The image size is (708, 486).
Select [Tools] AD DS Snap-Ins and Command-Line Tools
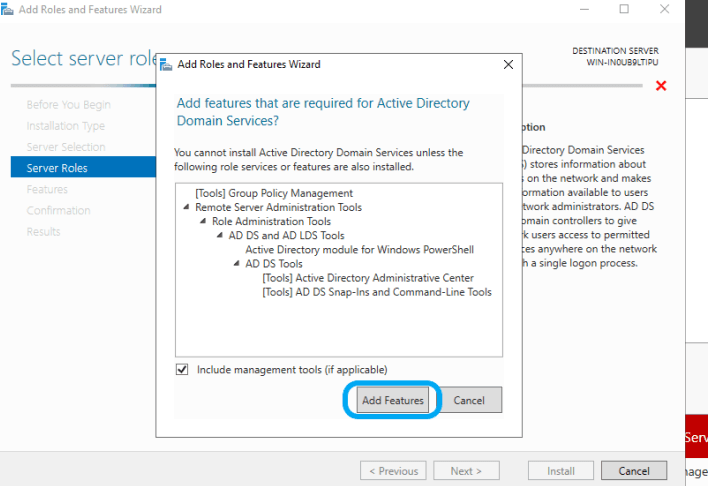coord(377,292)
